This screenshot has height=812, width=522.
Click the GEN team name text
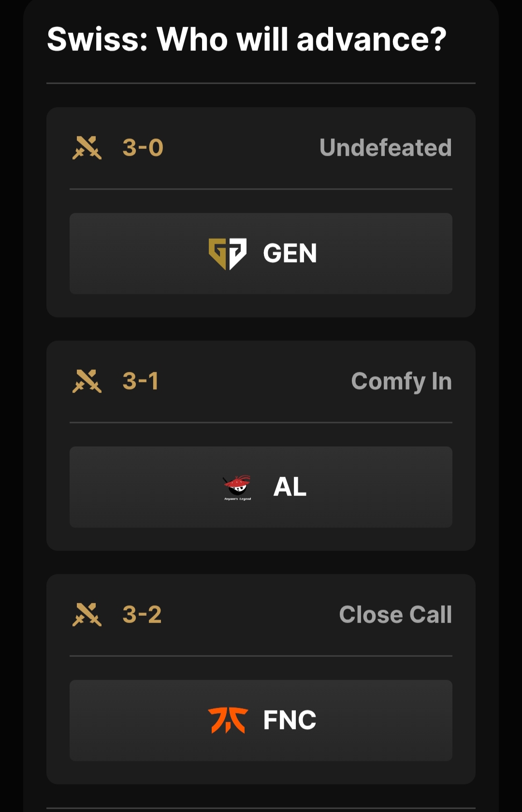click(x=290, y=253)
